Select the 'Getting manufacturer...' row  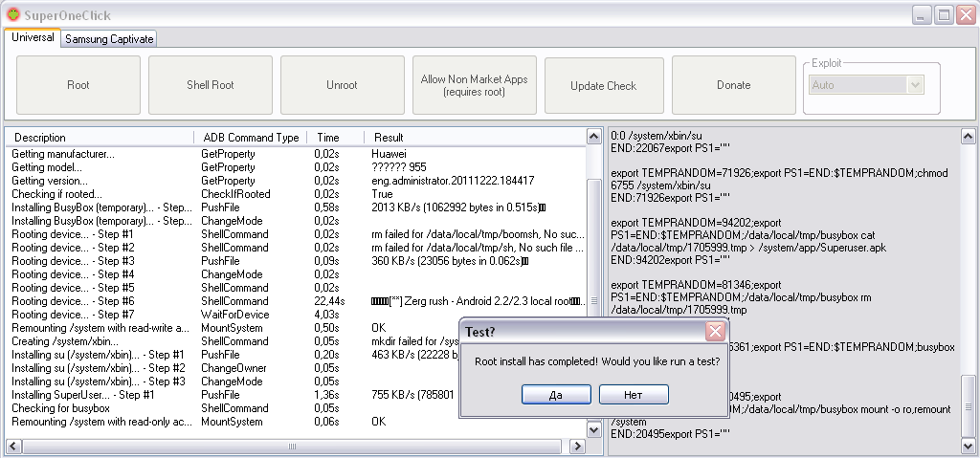297,154
